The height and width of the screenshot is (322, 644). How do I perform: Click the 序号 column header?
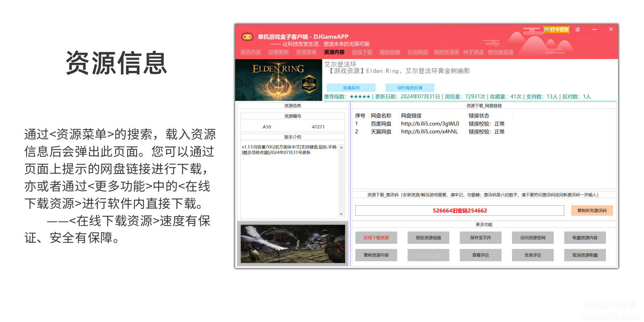(x=360, y=116)
